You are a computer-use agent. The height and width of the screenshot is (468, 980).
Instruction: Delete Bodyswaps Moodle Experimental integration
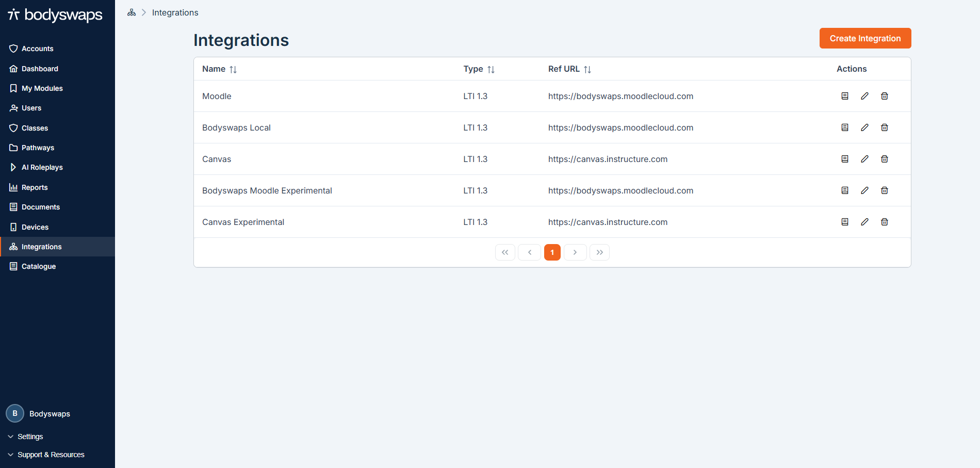(884, 190)
